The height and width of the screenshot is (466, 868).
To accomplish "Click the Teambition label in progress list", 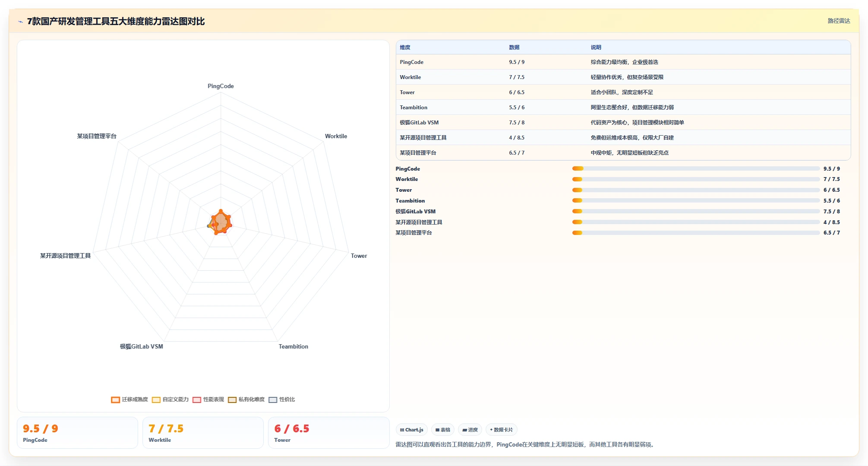I will (410, 200).
